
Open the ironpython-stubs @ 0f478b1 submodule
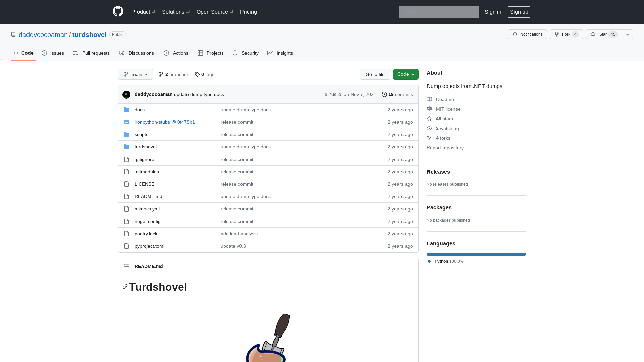pyautogui.click(x=165, y=122)
